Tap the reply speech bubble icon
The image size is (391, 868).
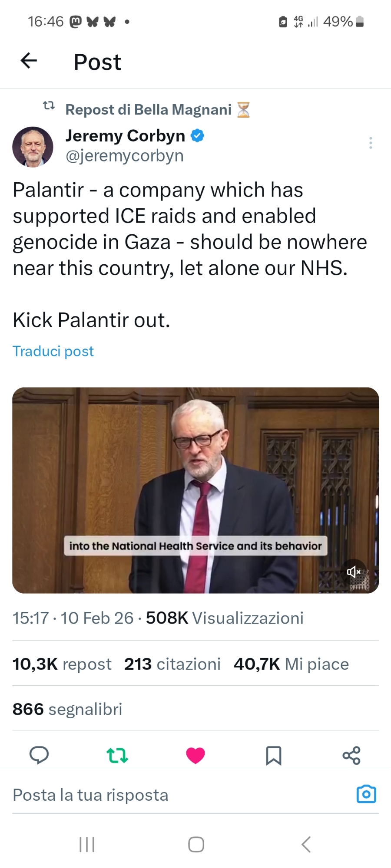(x=39, y=755)
